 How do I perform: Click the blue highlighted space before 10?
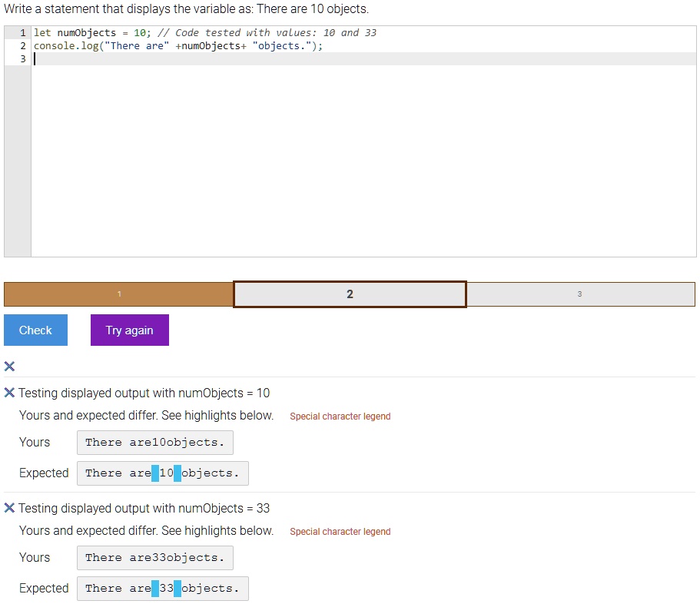click(x=155, y=473)
